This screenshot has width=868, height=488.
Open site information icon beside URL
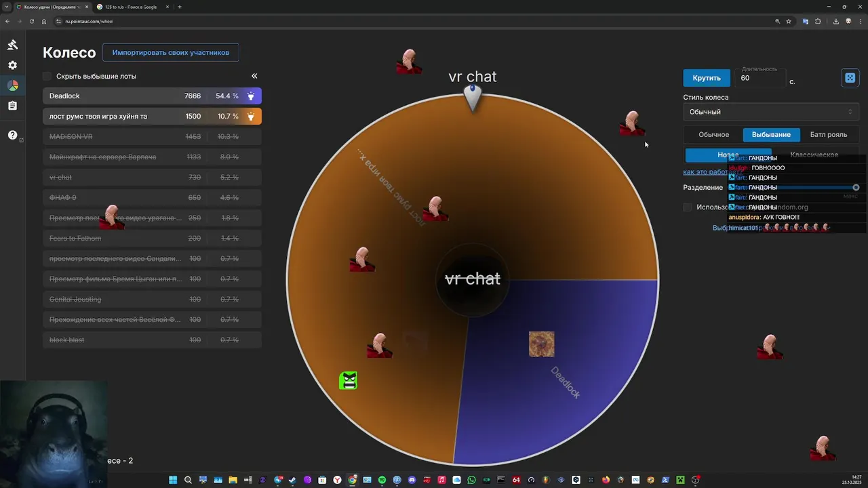[59, 21]
